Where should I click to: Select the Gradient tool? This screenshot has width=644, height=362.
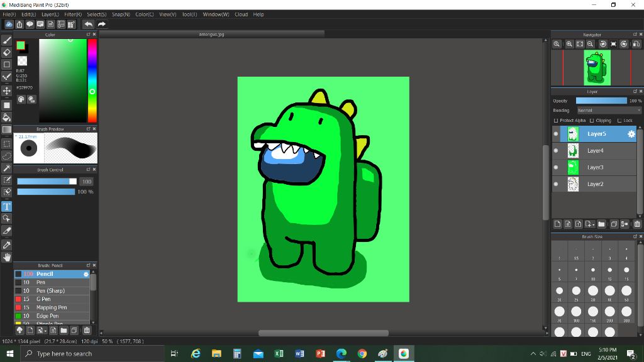[x=6, y=129]
